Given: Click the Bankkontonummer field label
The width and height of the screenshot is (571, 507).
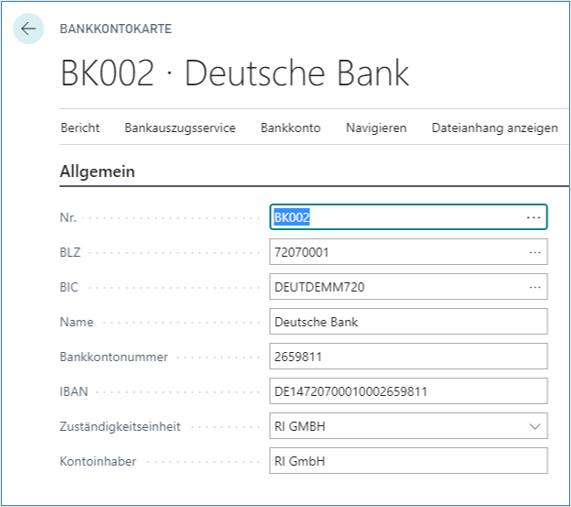Looking at the screenshot, I should click(x=114, y=357).
